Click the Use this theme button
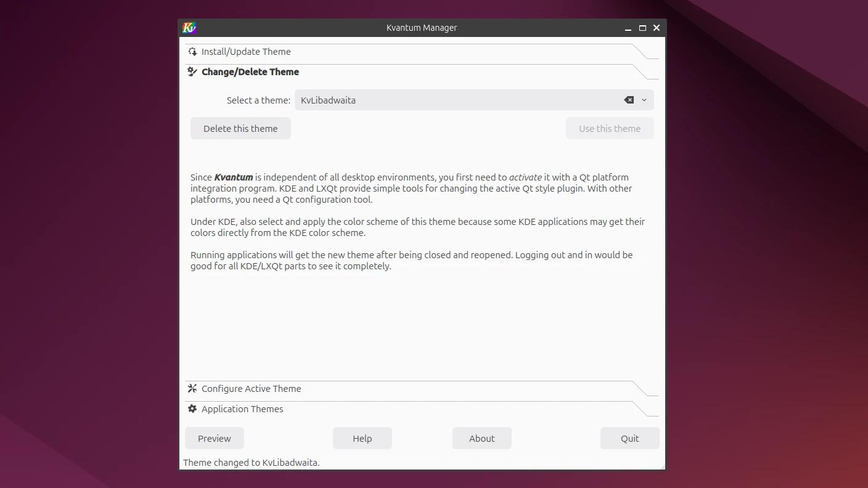The width and height of the screenshot is (868, 488). point(610,129)
